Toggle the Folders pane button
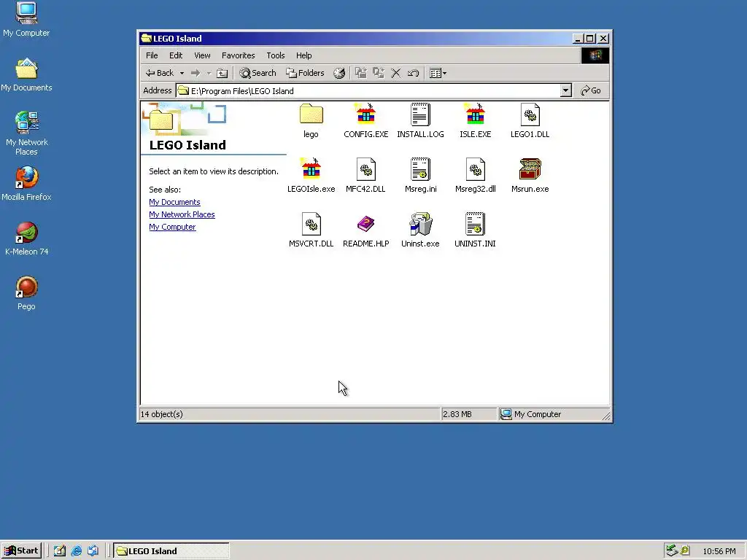Viewport: 747px width, 560px height. (x=305, y=73)
